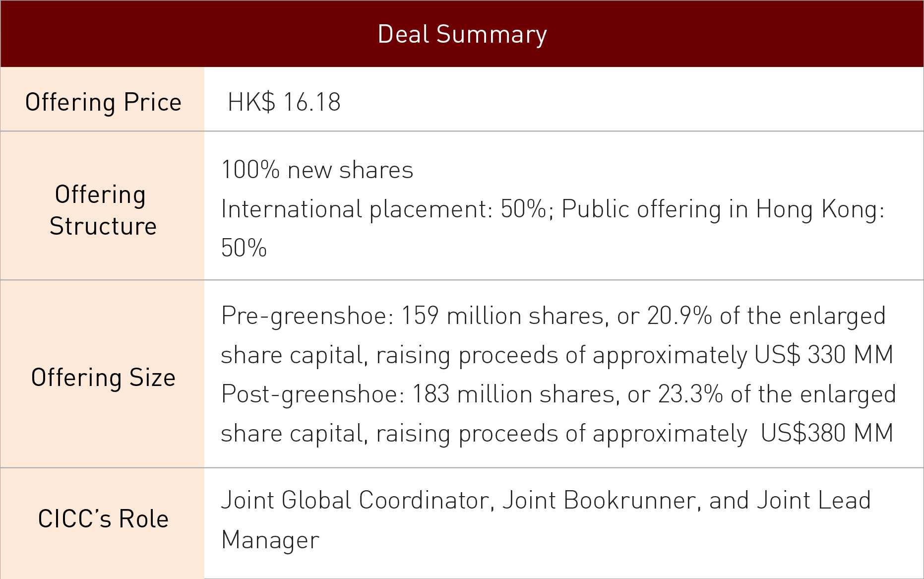Viewport: 924px width, 579px height.
Task: Select the Offering Size row label
Action: 103,378
